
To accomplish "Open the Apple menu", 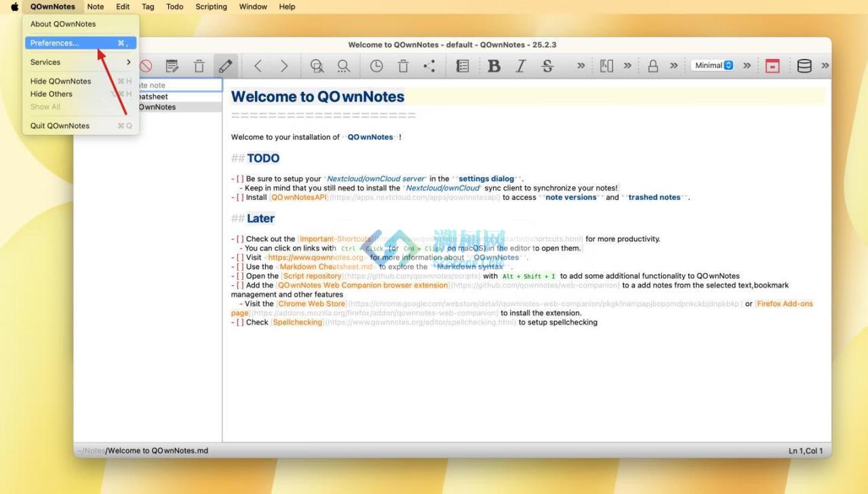I will (14, 7).
